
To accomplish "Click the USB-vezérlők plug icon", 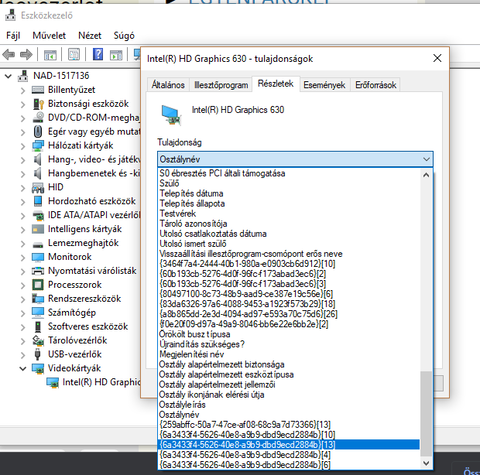I will [38, 354].
